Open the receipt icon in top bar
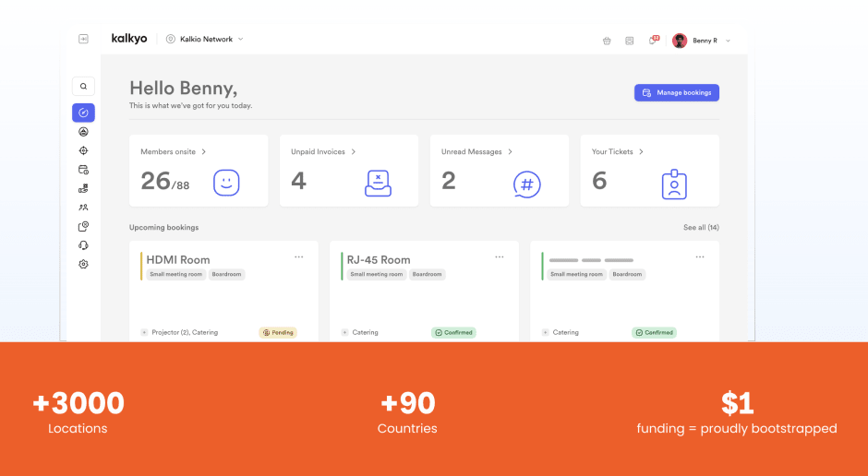This screenshot has width=868, height=476. pyautogui.click(x=630, y=41)
